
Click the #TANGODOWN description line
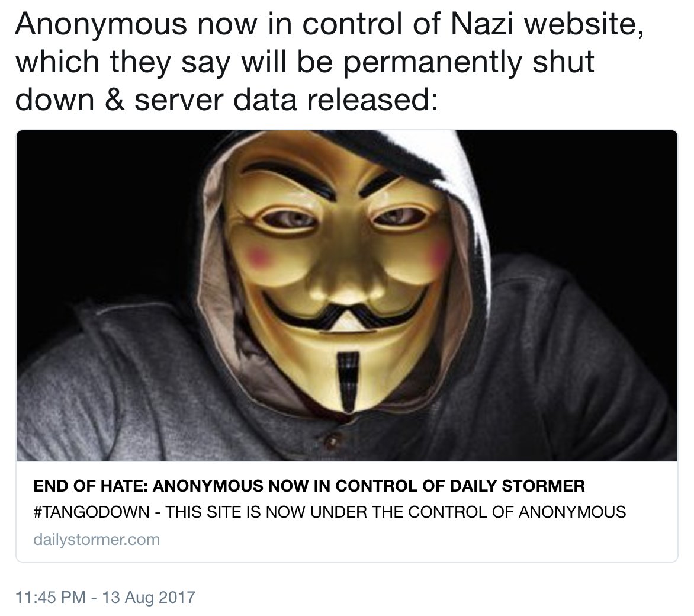coord(330,512)
